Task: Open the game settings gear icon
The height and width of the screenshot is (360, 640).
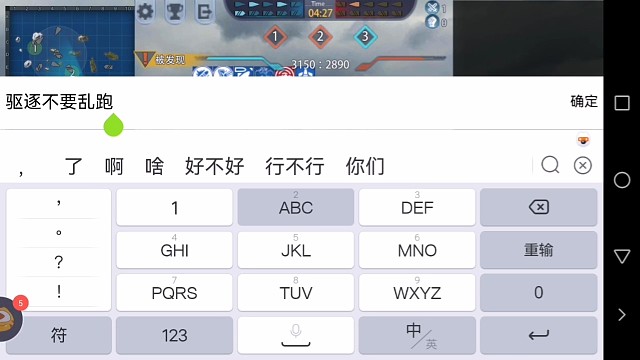Action: click(145, 11)
